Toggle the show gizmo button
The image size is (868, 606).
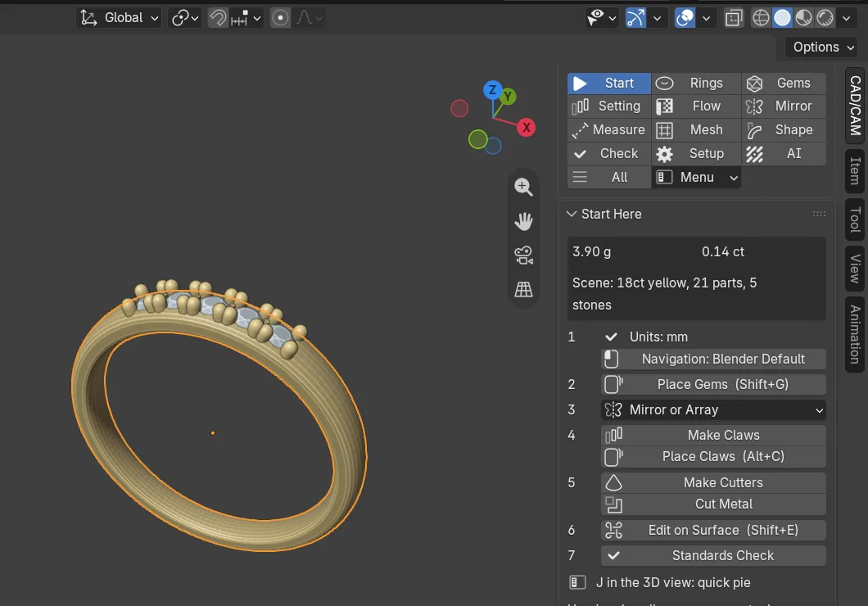635,18
